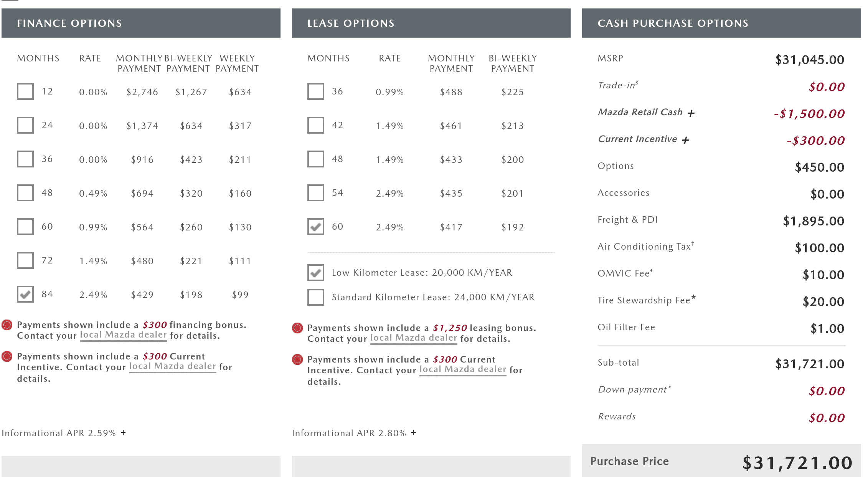Toggle Low Kilometer Lease 20,000 KM/YEAR
Screen dimensions: 868x477
pyautogui.click(x=316, y=273)
